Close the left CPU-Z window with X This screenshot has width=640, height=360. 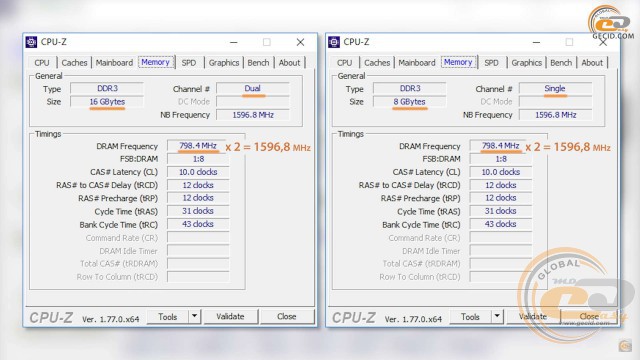click(x=300, y=42)
